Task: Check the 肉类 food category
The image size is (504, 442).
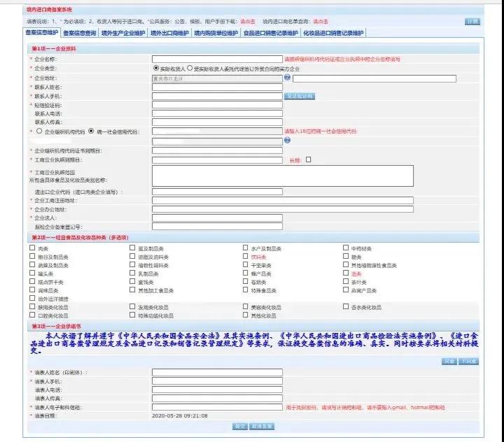Action: pos(32,248)
